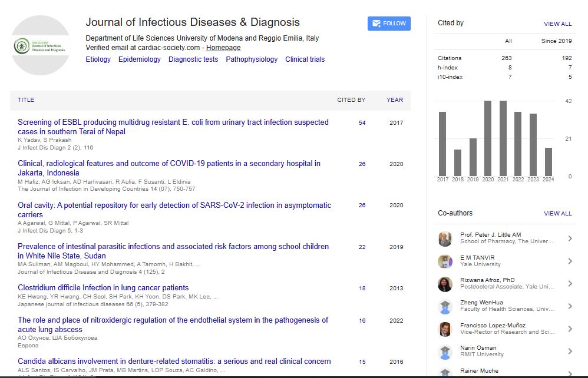Open the journal Homepage link

pyautogui.click(x=223, y=48)
